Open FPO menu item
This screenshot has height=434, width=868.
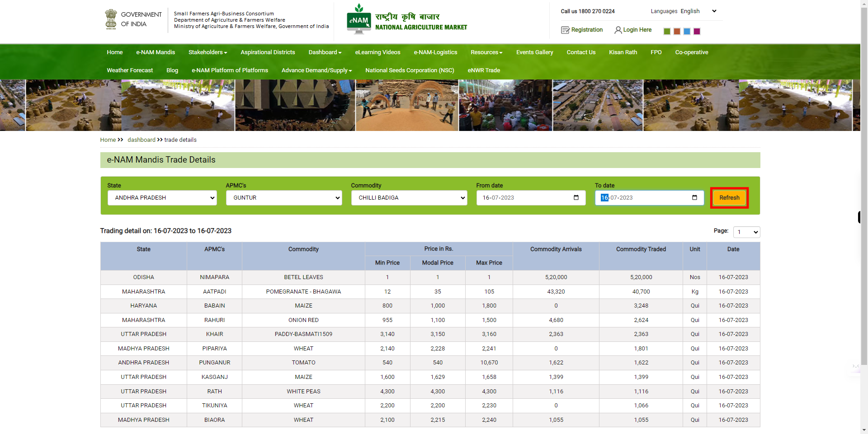[656, 52]
